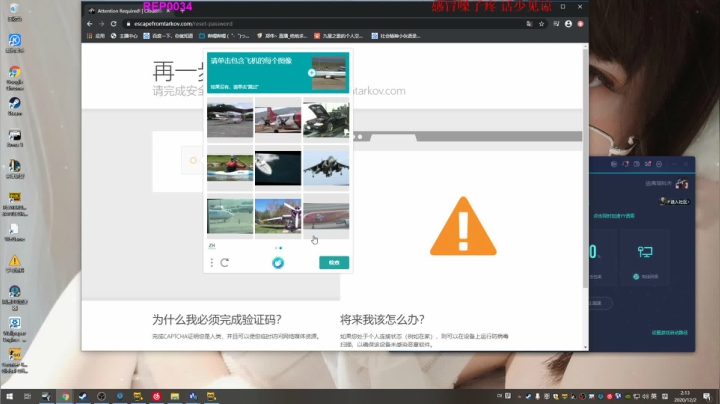Screen dimensions: 720x404
Task: Click the teal YY voice link in the accelerator window
Action: coord(613,216)
